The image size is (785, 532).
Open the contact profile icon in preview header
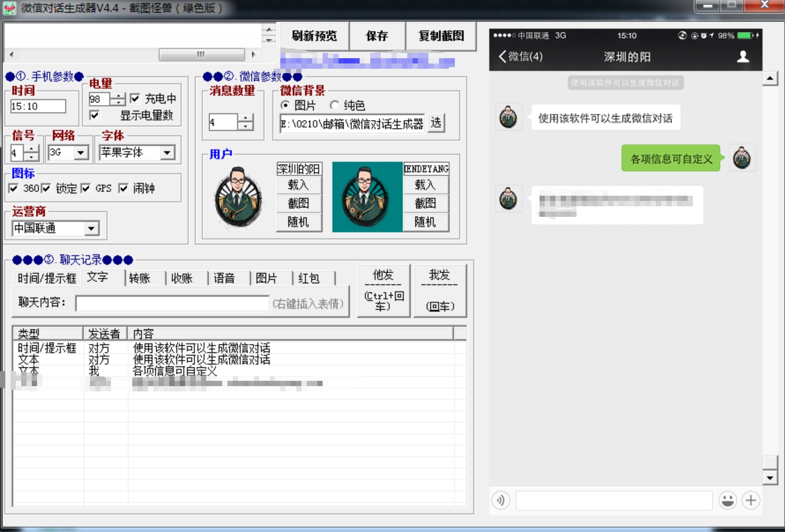pos(743,56)
